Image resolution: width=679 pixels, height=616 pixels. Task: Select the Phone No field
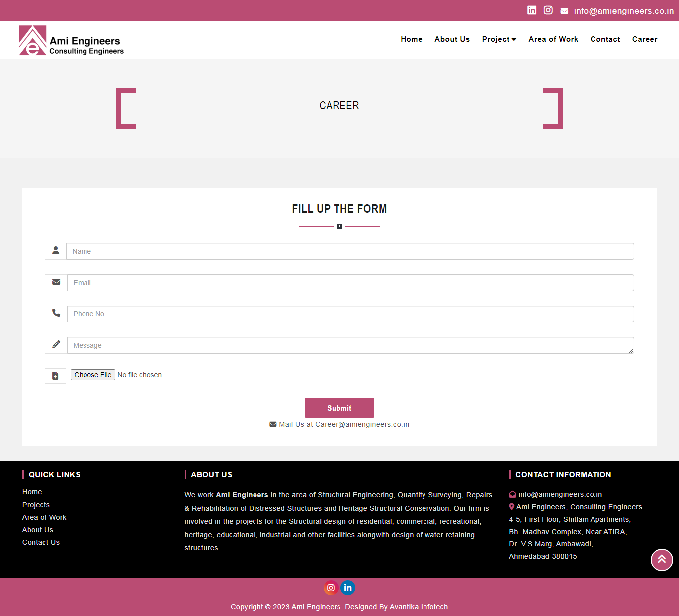click(350, 314)
